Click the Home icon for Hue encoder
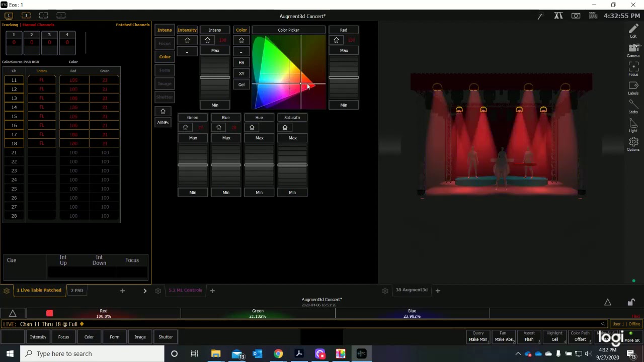 click(x=252, y=128)
